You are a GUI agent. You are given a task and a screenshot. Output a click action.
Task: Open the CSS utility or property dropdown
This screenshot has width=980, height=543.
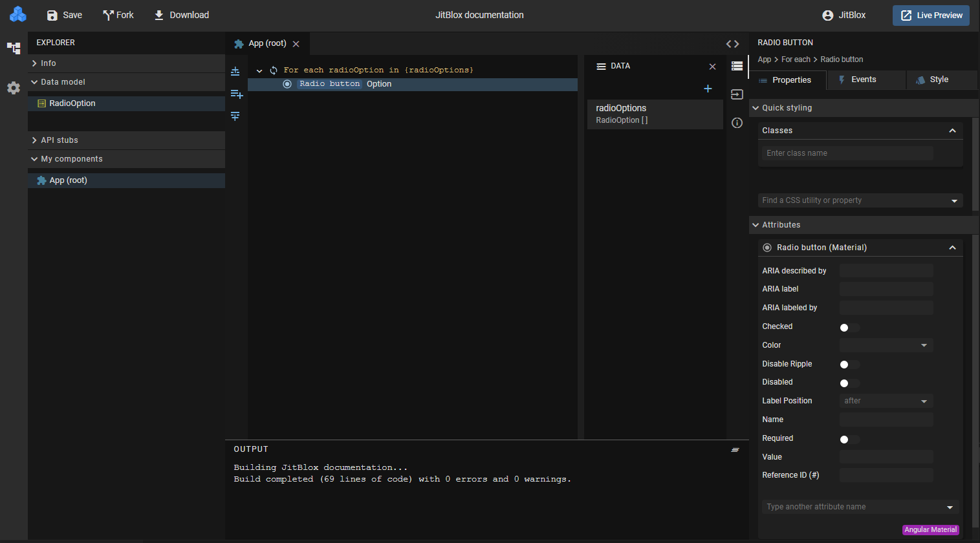tap(860, 200)
